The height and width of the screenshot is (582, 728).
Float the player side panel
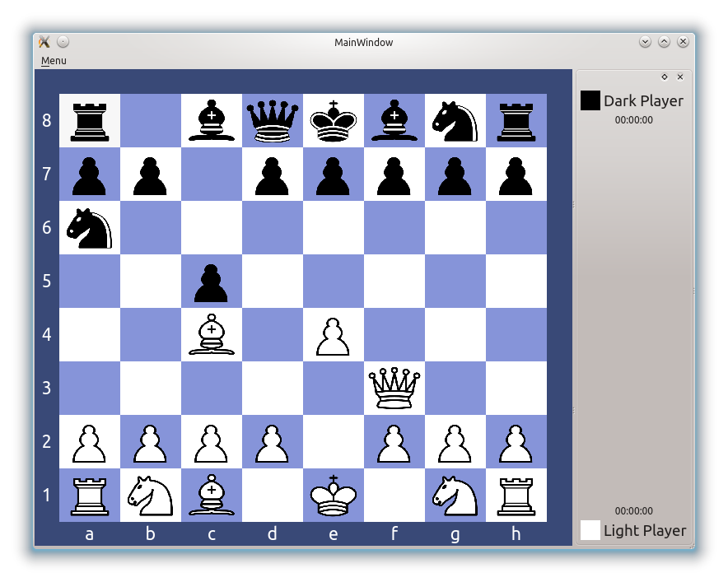(665, 77)
